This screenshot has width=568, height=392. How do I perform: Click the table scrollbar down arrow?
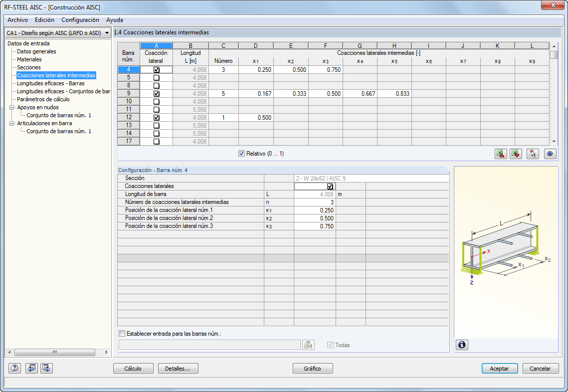tap(554, 142)
